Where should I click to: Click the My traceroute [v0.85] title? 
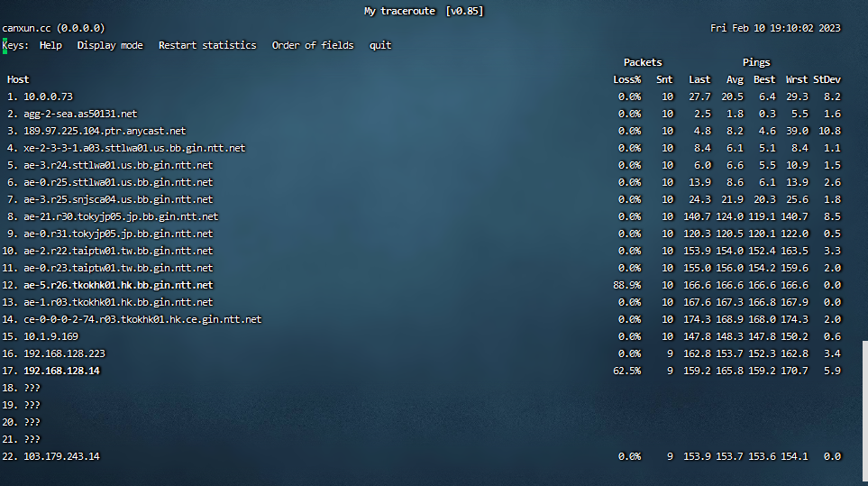424,11
